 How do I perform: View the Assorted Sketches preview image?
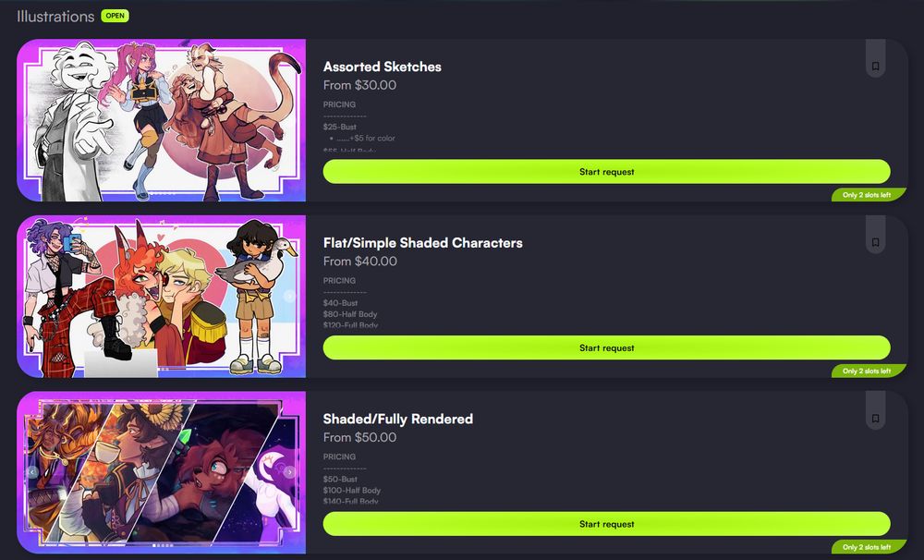pos(162,120)
